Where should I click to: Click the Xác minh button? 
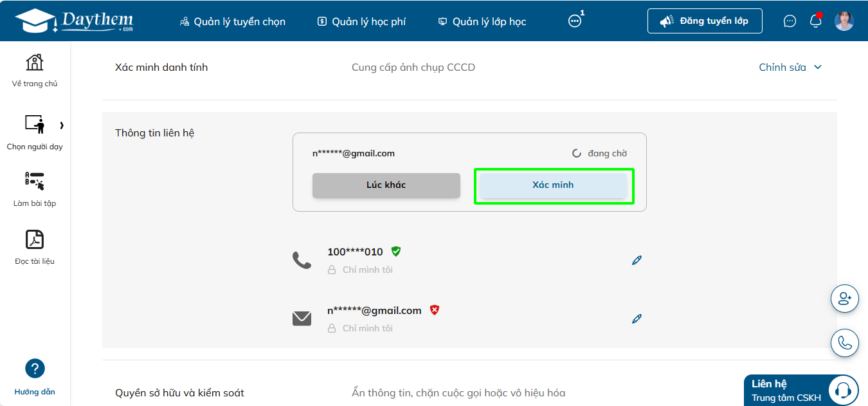[553, 185]
